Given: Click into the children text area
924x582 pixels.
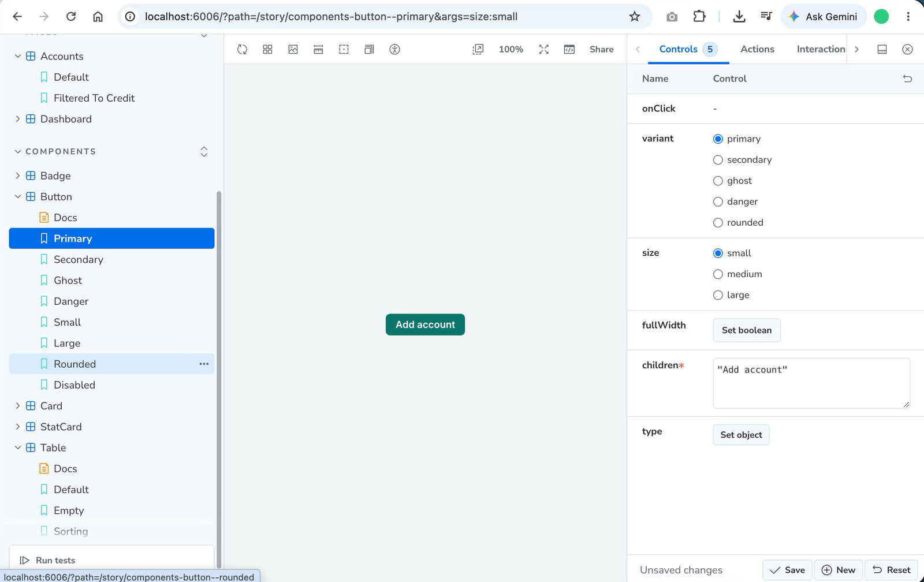Looking at the screenshot, I should [811, 383].
